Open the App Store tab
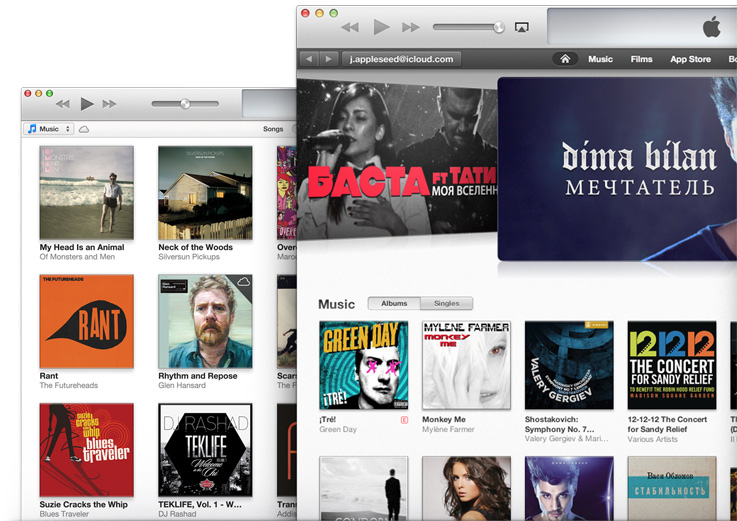 point(690,59)
